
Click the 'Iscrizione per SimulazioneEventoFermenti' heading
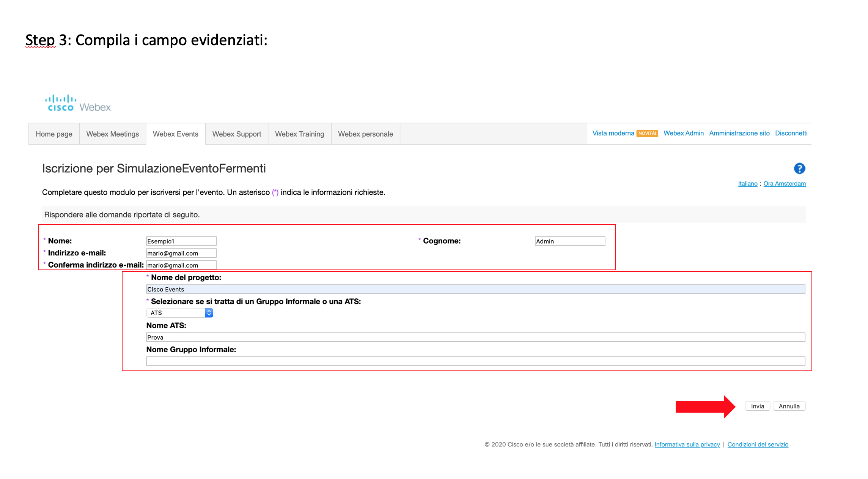pyautogui.click(x=154, y=169)
